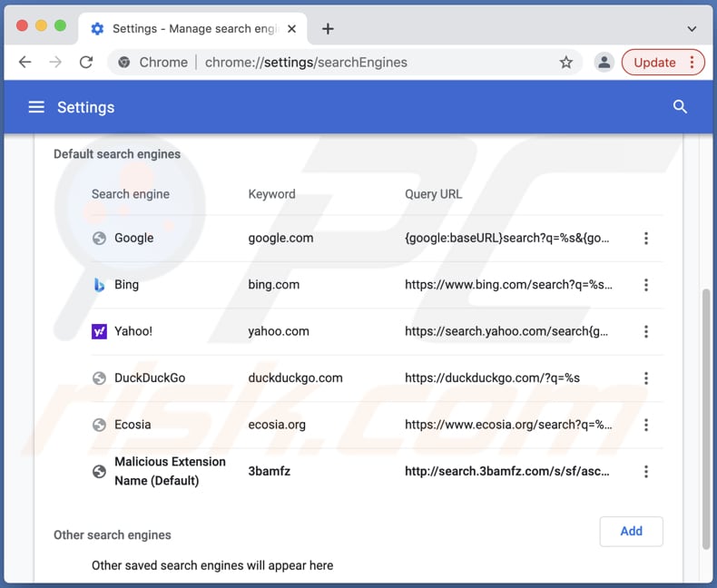Reload the page
Viewport: 717px width, 588px height.
coord(86,63)
